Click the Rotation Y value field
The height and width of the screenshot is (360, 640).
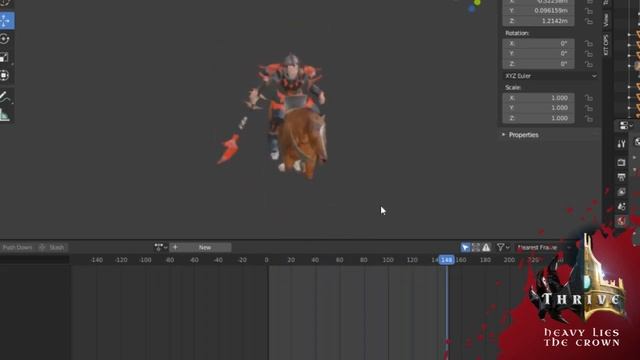(x=538, y=53)
